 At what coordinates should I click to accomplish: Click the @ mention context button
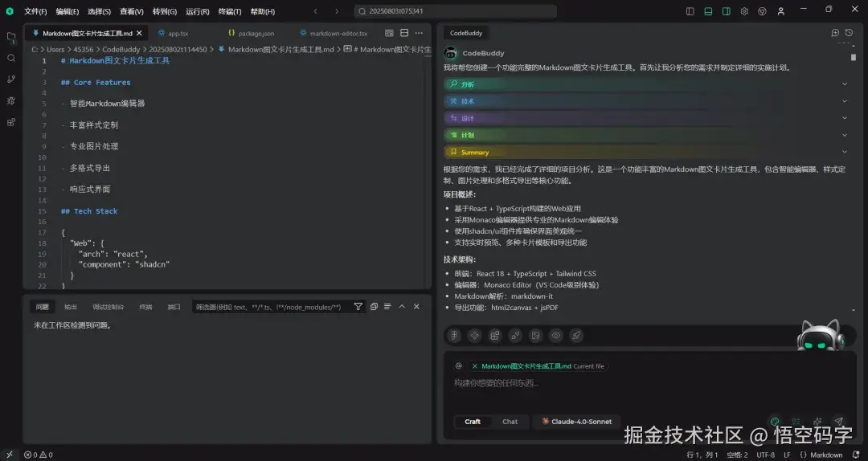click(x=458, y=365)
